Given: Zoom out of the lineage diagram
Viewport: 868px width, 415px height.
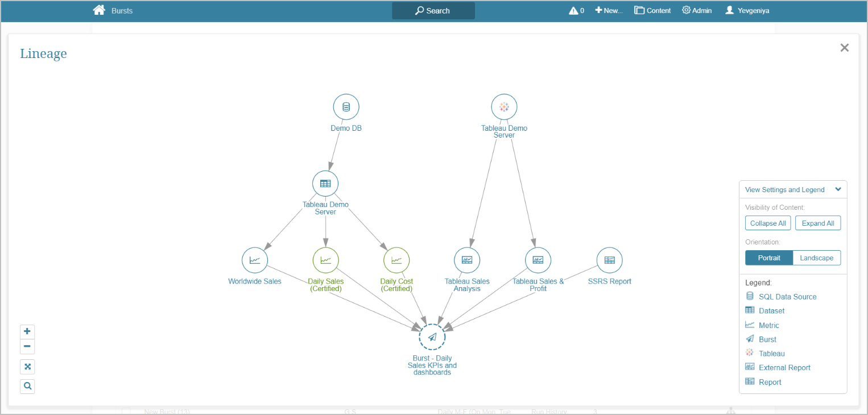Looking at the screenshot, I should 27,346.
